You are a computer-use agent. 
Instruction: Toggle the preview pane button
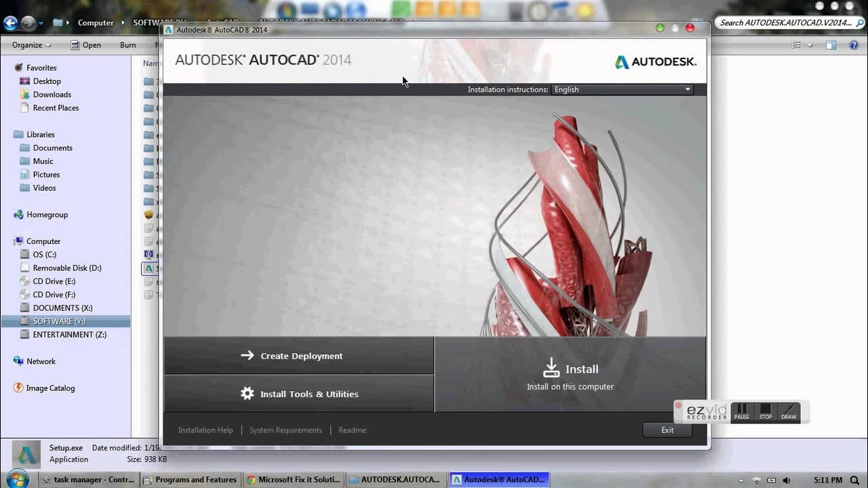[x=831, y=45]
